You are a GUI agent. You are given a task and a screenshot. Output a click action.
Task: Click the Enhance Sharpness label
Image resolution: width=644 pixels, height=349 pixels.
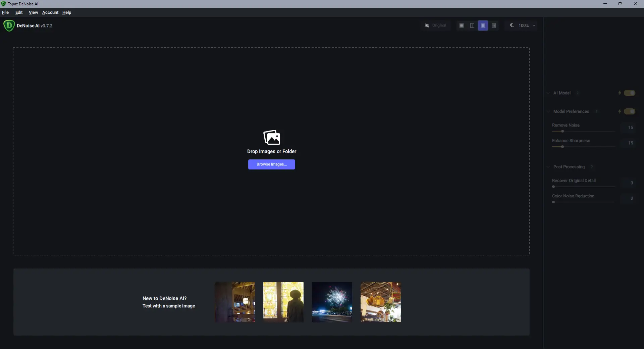point(571,141)
